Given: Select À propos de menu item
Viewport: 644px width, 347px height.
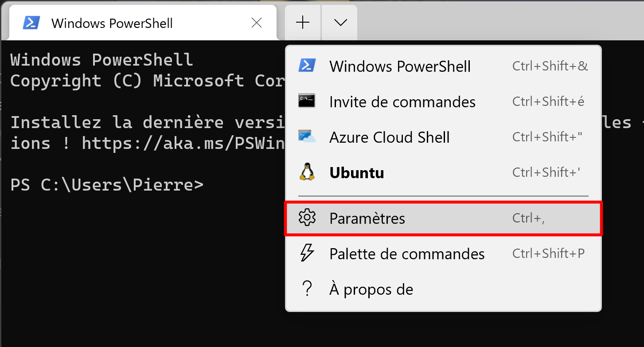Looking at the screenshot, I should coord(444,289).
